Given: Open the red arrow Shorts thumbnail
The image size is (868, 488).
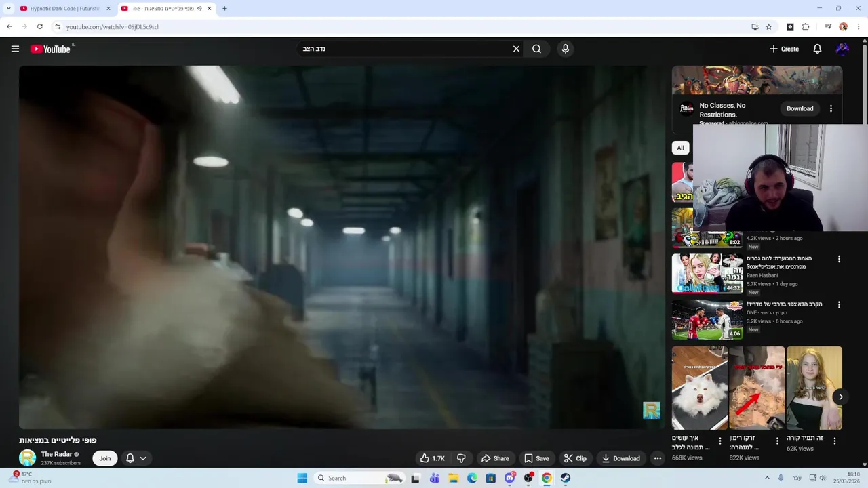Looking at the screenshot, I should click(757, 388).
